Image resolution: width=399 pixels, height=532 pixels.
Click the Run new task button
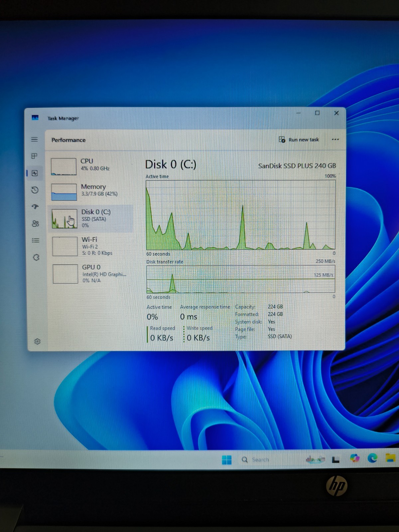point(299,140)
